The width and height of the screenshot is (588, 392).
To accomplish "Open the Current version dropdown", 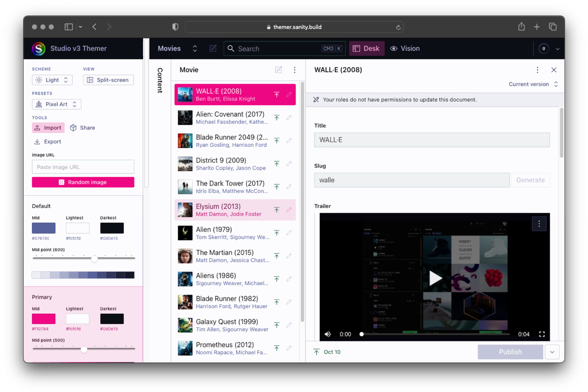I will 533,84.
